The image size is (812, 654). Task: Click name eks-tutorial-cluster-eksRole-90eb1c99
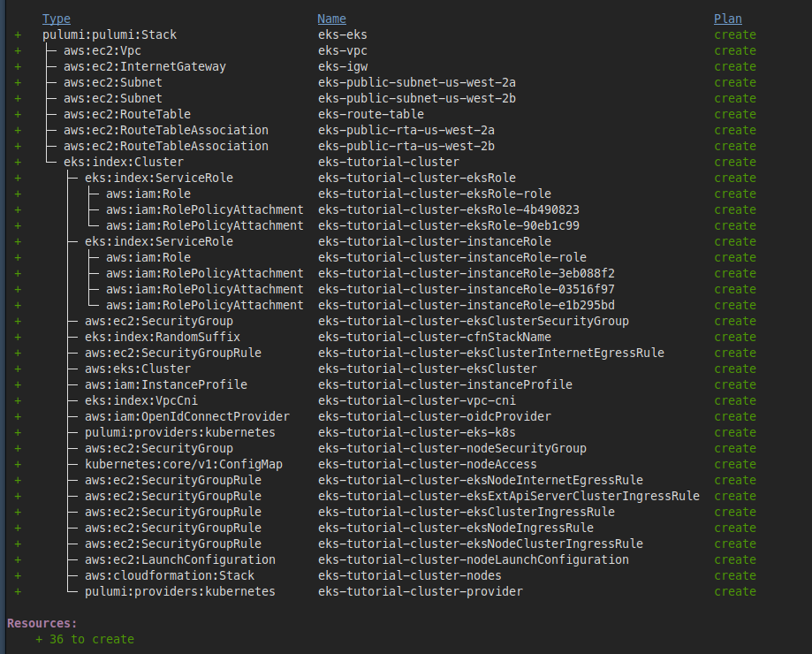(449, 225)
